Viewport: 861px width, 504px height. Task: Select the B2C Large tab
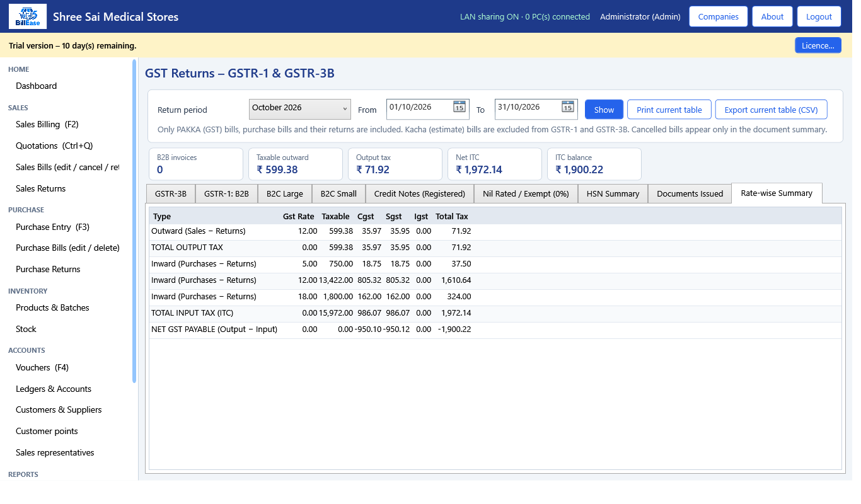click(x=285, y=193)
